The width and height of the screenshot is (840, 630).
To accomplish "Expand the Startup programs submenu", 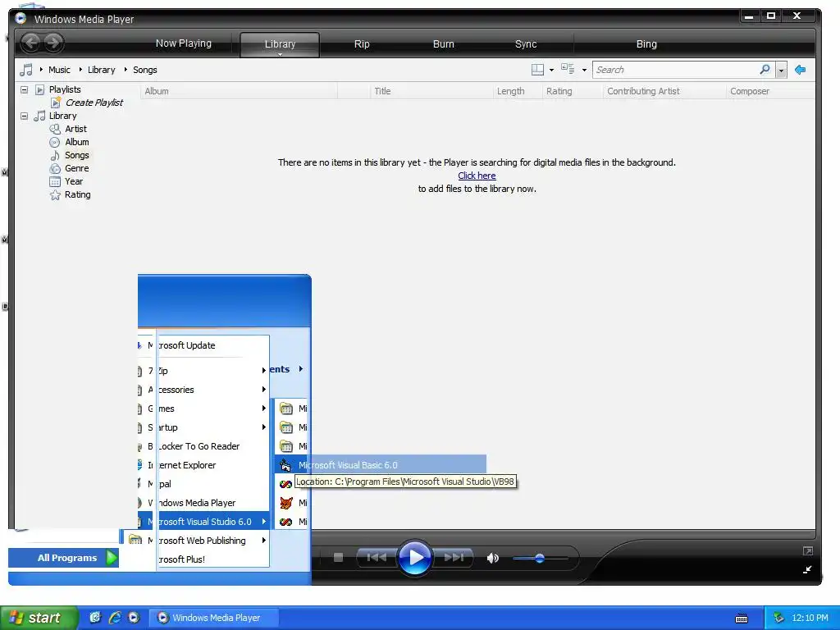I will tap(203, 427).
